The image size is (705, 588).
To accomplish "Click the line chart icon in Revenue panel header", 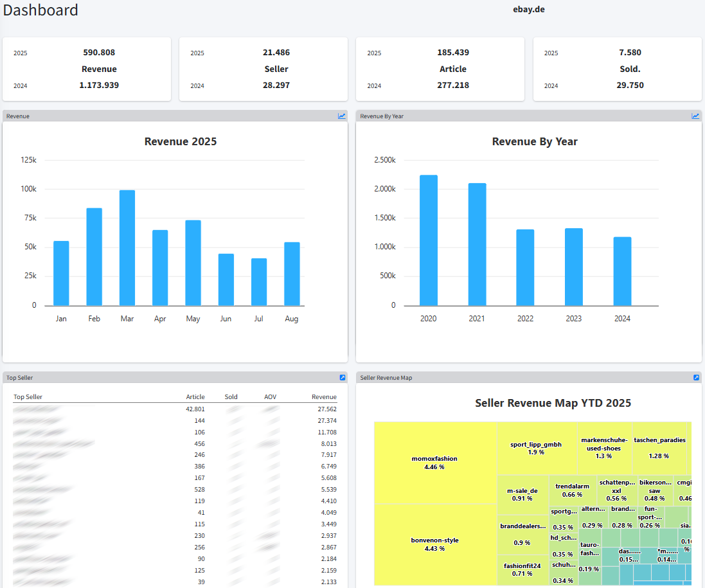I will 342,116.
